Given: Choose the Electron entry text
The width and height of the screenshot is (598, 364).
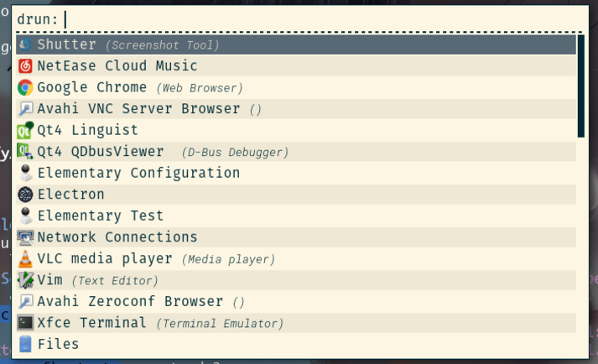Looking at the screenshot, I should coord(71,195).
